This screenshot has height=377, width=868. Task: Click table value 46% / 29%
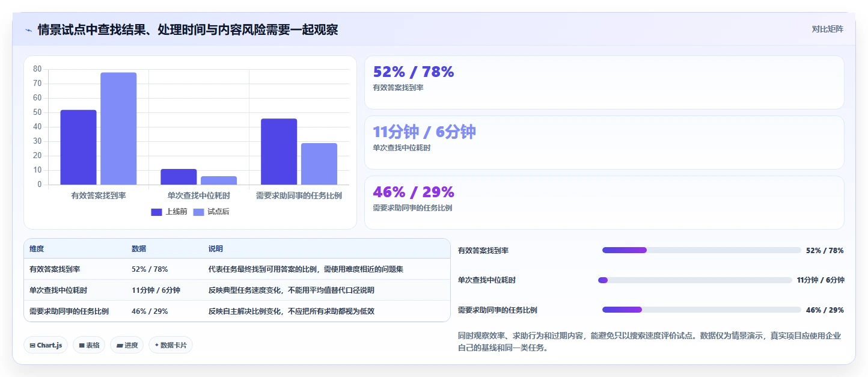150,311
